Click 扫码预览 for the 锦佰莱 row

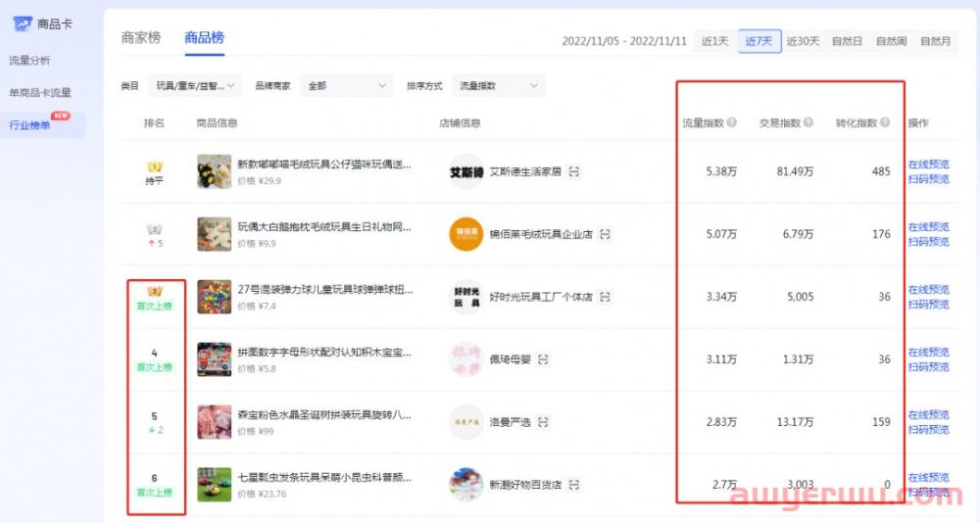929,241
